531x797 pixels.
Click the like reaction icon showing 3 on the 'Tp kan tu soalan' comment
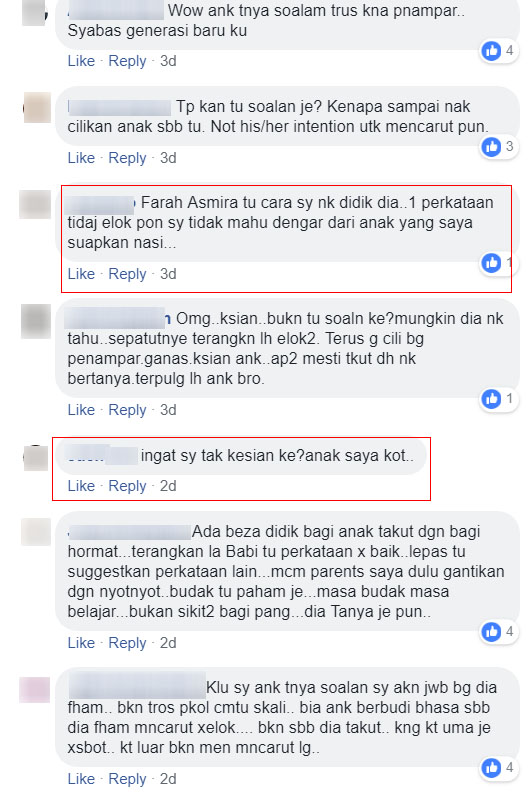click(491, 147)
